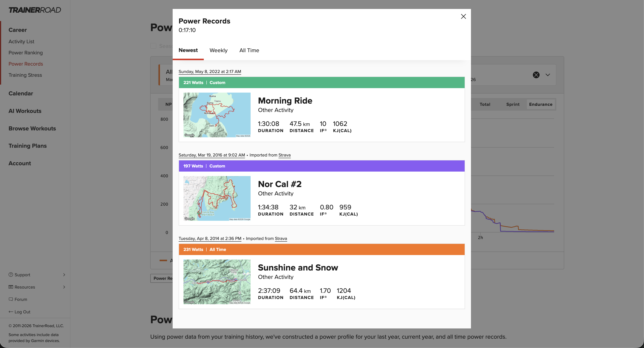
Task: Click the 1.70 IF value
Action: click(325, 291)
